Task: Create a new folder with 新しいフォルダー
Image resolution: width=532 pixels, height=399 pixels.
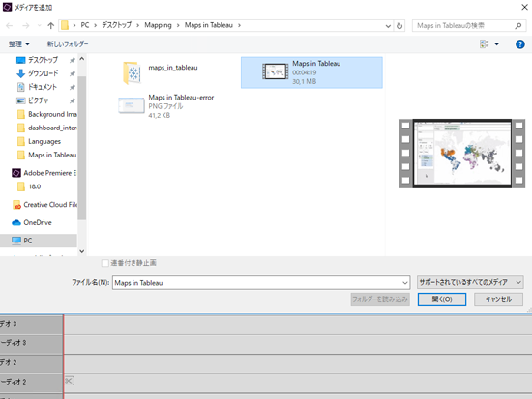Action: coord(68,44)
